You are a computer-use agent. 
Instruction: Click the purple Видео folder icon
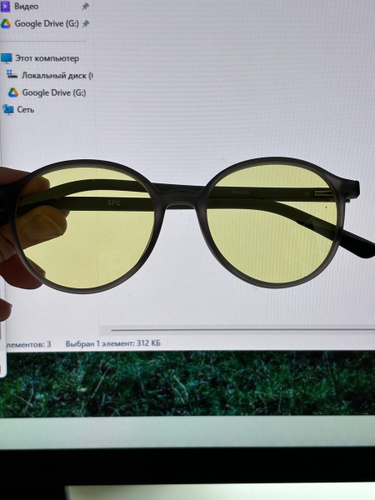pyautogui.click(x=5, y=6)
